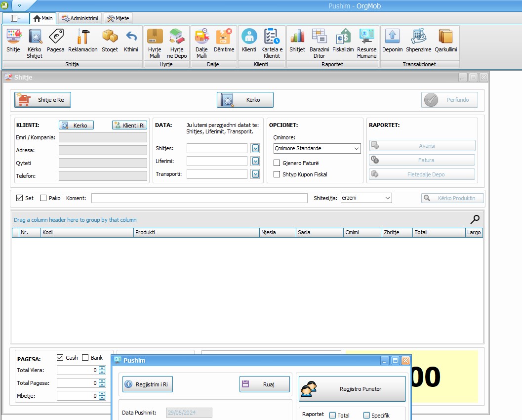The width and height of the screenshot is (522, 420).
Task: Click the grid search magnifier icon
Action: click(475, 219)
